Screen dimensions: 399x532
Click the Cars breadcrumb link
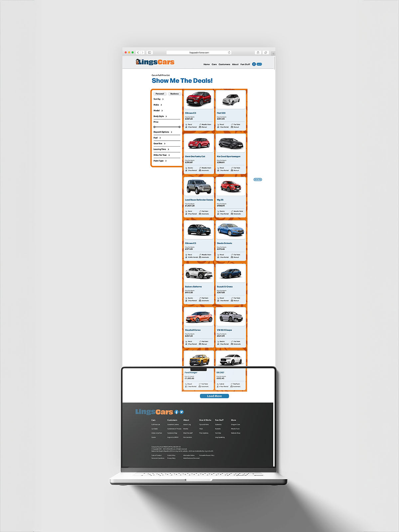tap(154, 75)
